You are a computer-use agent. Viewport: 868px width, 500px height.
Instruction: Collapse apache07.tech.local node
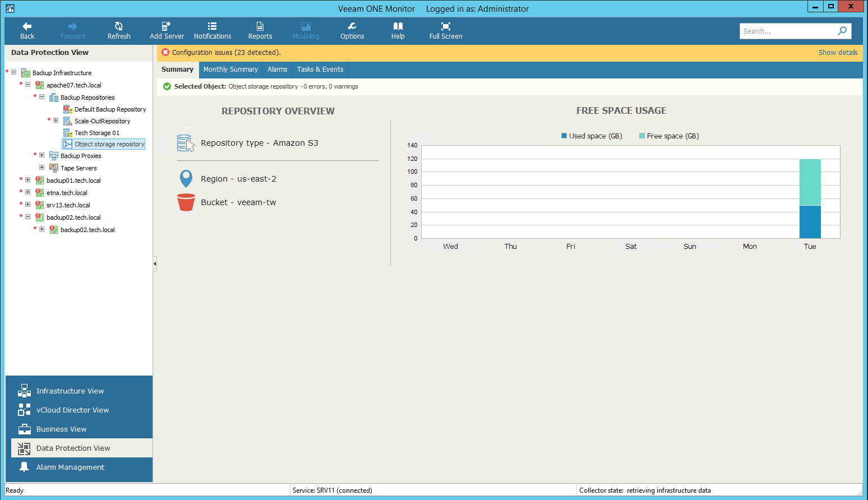[x=27, y=85]
